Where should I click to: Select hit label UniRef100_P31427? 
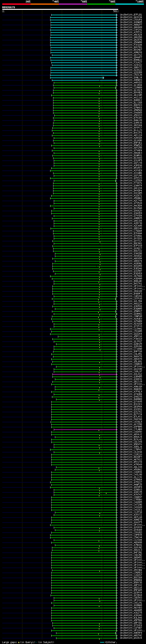point(131,63)
